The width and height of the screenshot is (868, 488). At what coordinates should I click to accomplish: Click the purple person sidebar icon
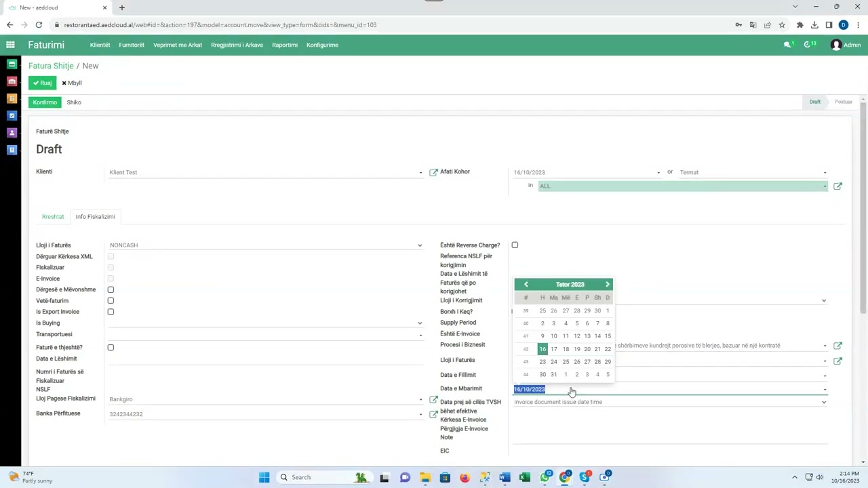point(12,133)
